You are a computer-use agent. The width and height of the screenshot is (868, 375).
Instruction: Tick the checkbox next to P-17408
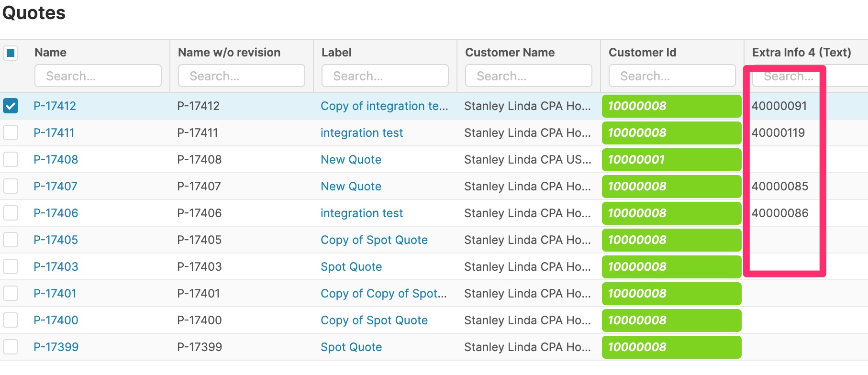pos(11,159)
